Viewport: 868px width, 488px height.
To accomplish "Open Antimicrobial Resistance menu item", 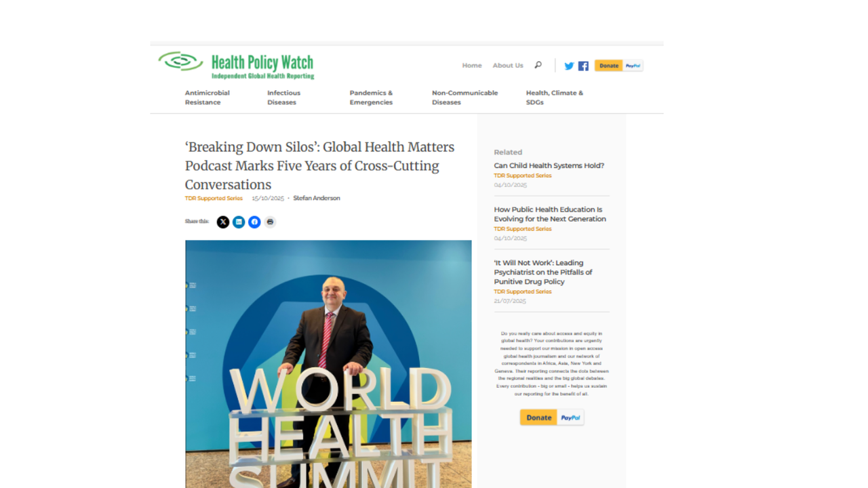I will (208, 98).
